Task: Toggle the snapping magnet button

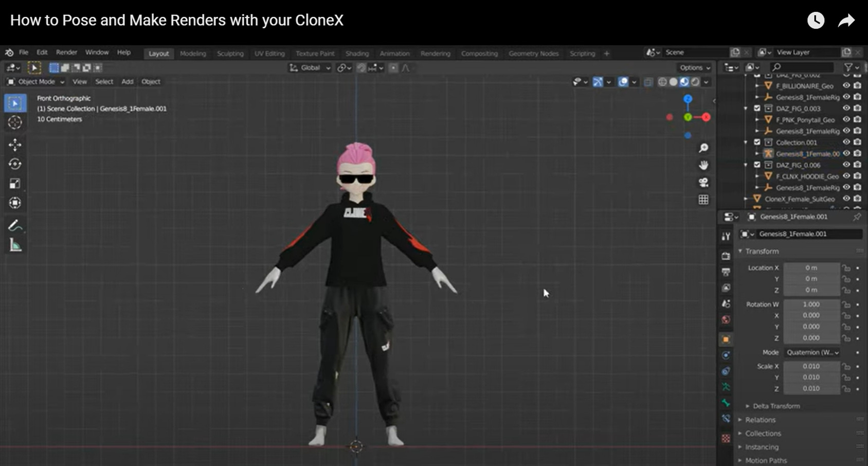Action: [361, 68]
